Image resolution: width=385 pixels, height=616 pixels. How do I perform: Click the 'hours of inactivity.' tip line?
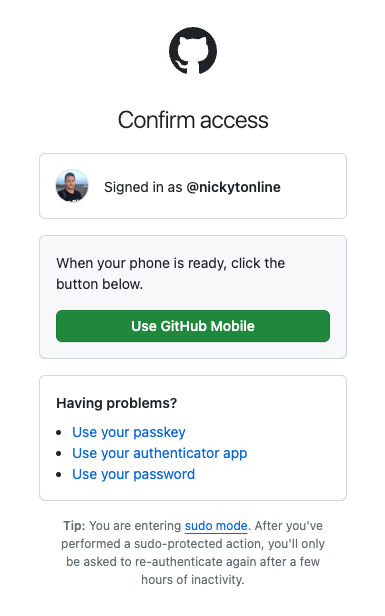tap(193, 580)
